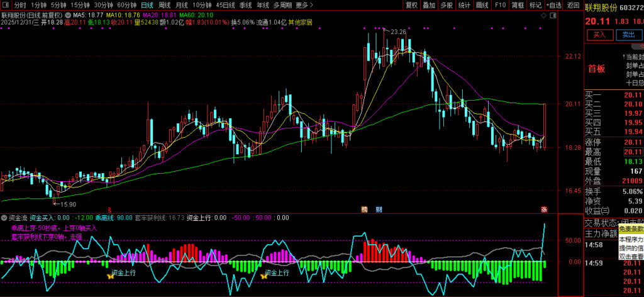Screen dimensions: 644x297
Task: Expand the MA indicator settings arrow
Action: (68, 14)
